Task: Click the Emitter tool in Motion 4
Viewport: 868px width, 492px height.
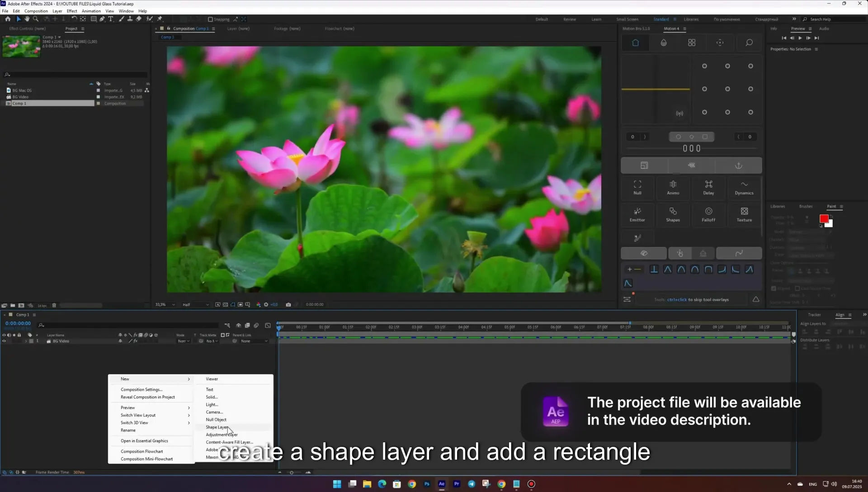Action: [x=637, y=214]
